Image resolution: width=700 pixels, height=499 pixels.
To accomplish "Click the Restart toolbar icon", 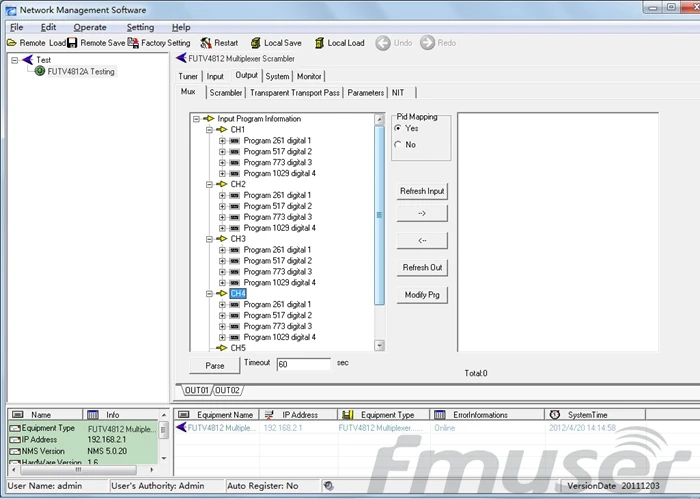I will tap(205, 43).
